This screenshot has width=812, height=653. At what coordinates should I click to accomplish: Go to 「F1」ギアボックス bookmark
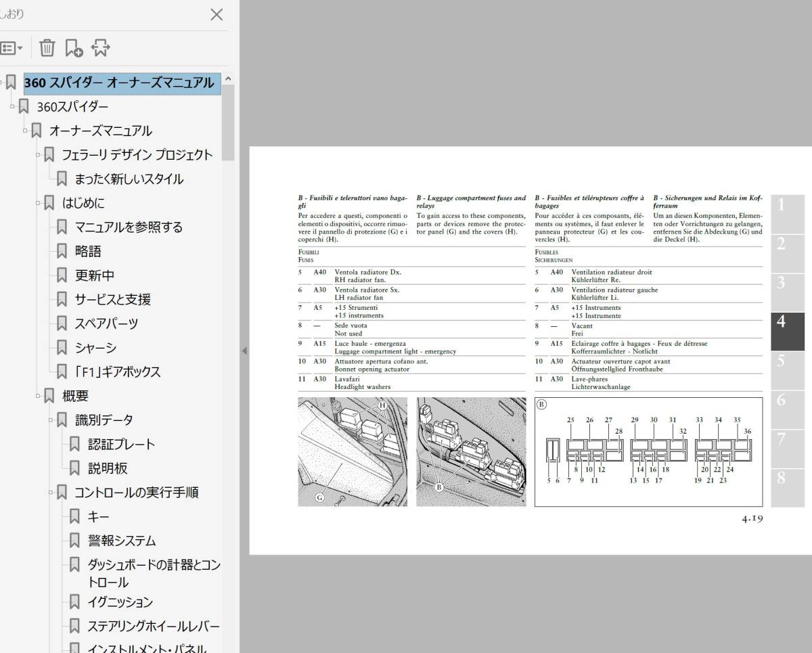tap(118, 372)
